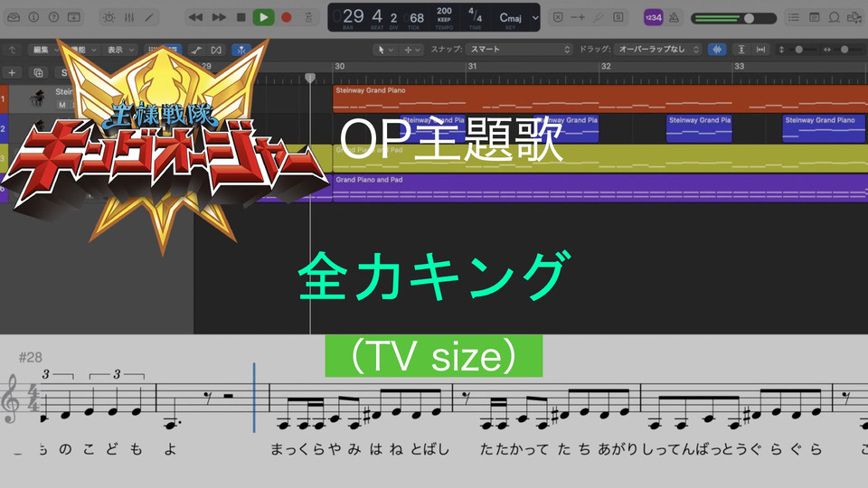The image size is (868, 488).
Task: Click track number 1 header
Action: coord(4,99)
